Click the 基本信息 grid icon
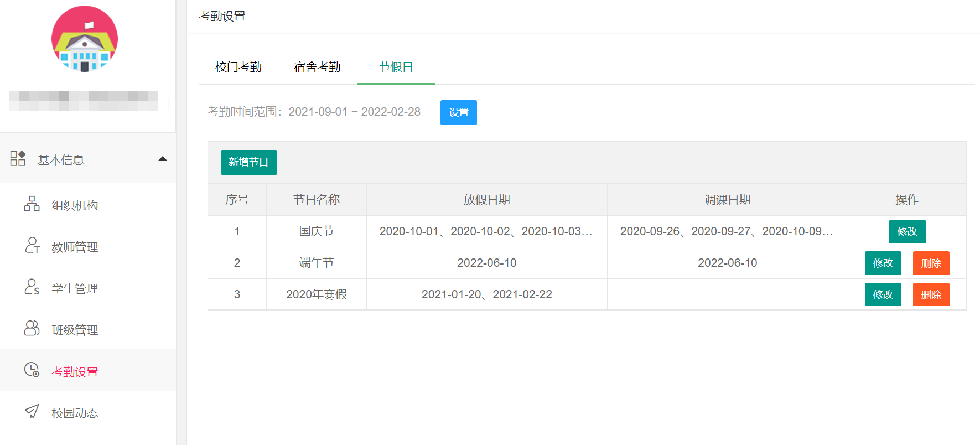Image resolution: width=980 pixels, height=445 pixels. click(18, 159)
